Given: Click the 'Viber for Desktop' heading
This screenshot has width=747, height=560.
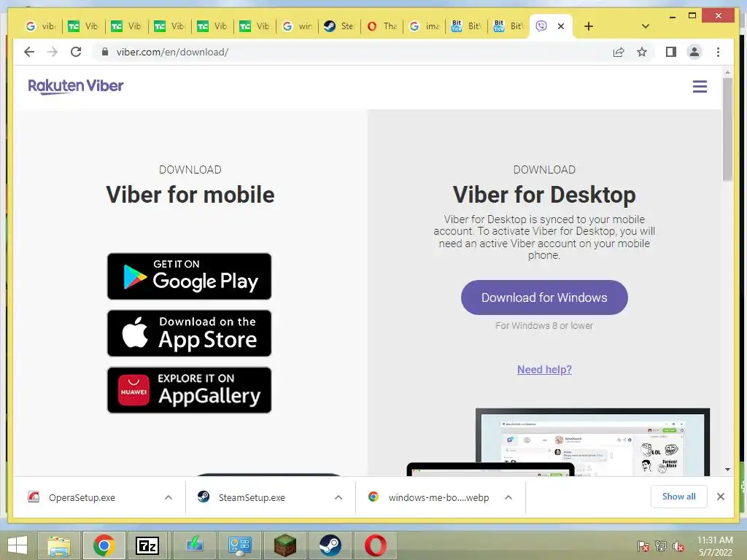Looking at the screenshot, I should point(544,195).
